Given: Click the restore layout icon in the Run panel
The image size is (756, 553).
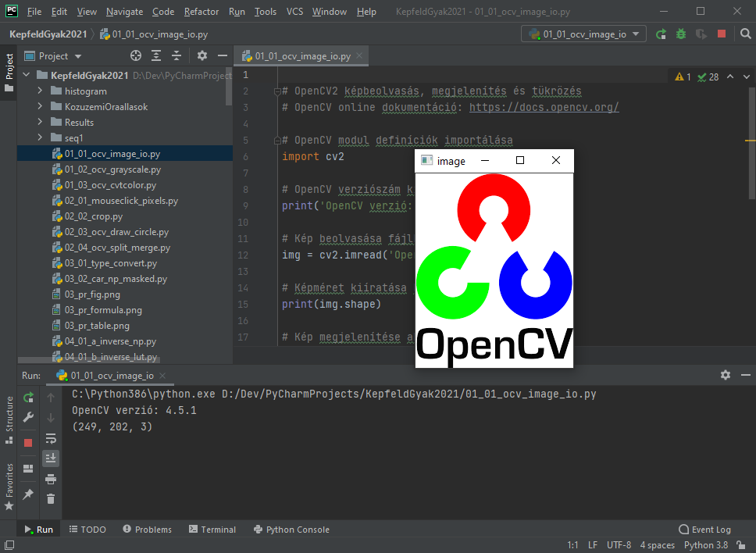Looking at the screenshot, I should coord(28,469).
